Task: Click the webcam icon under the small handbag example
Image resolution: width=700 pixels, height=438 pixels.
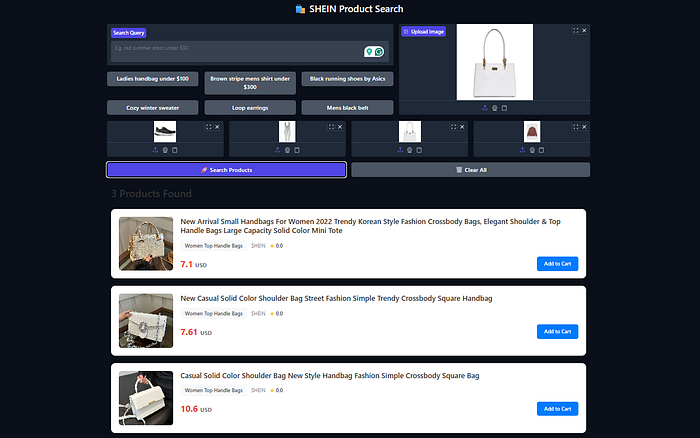Action: click(x=410, y=150)
